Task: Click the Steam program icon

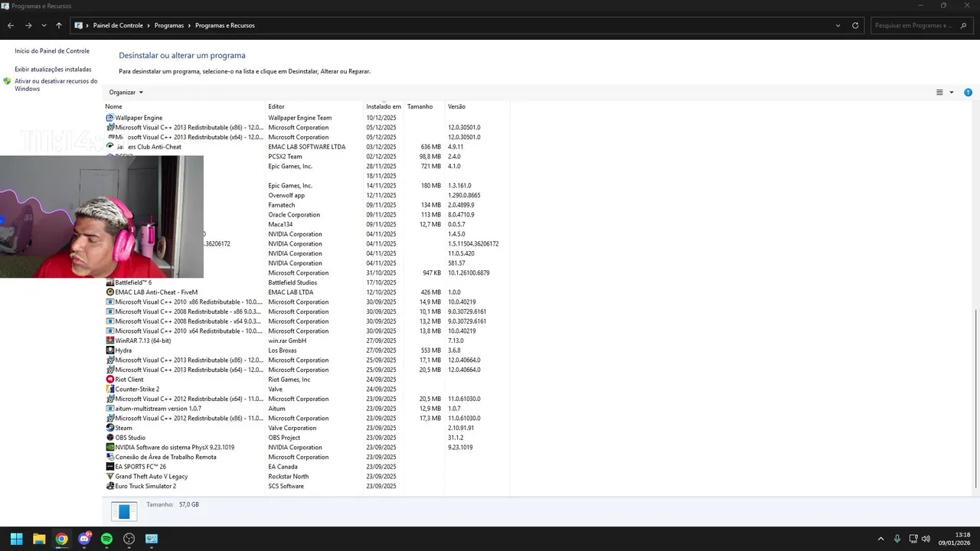Action: coord(109,428)
